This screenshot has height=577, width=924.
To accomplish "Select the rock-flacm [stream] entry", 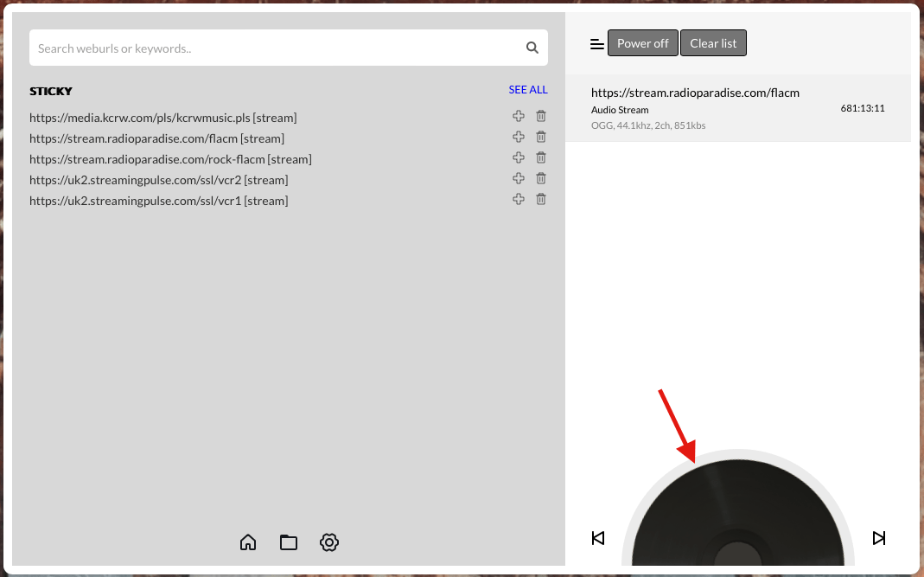I will (171, 158).
